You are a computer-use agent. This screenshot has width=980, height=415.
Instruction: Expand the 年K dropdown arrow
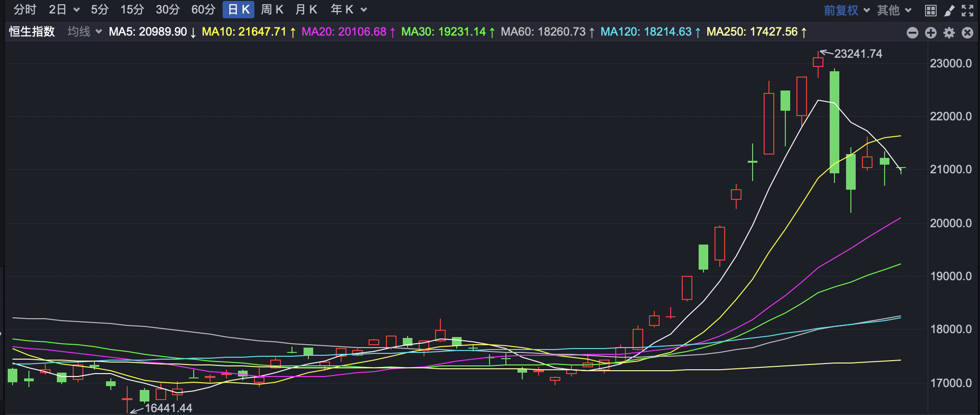coord(364,10)
